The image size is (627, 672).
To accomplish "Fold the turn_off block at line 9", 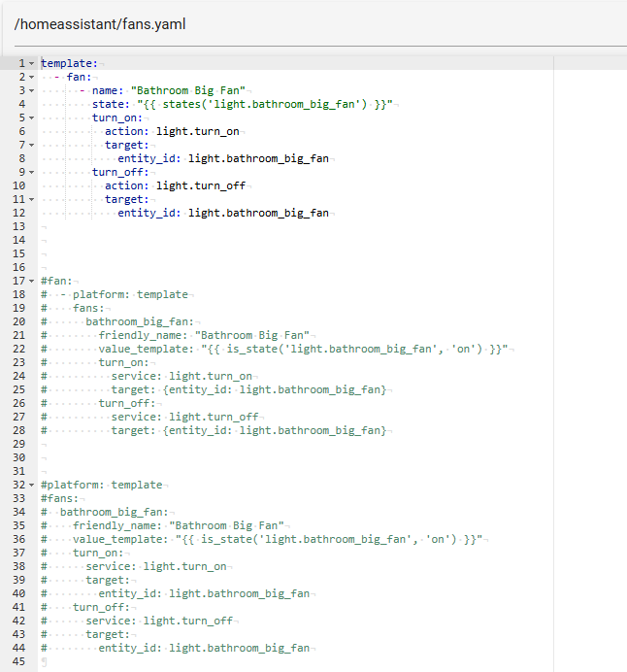I will click(32, 172).
